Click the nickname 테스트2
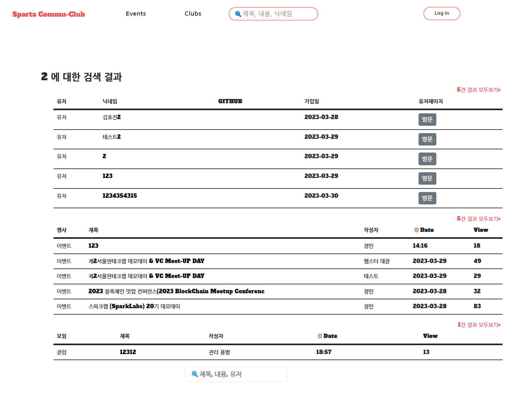The image size is (514, 420). click(x=111, y=137)
